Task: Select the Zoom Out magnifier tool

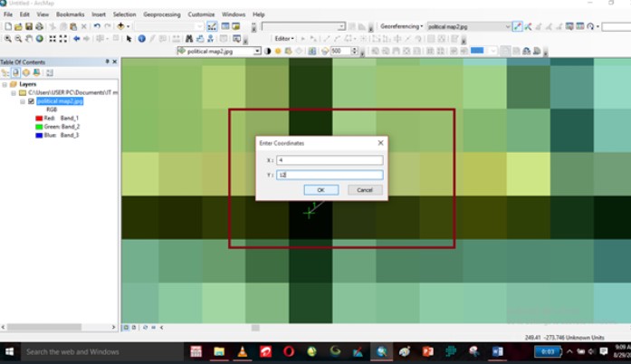Action: (x=18, y=39)
